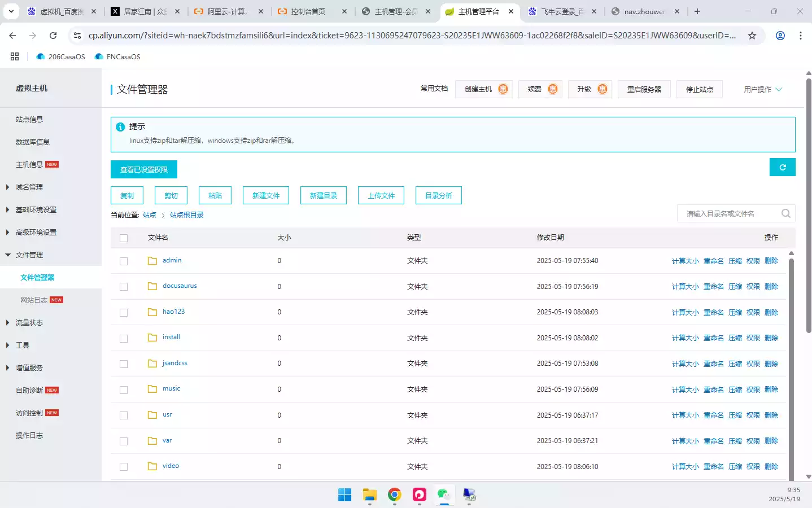Screen dimensions: 812x508
Task: Open the var folder icon
Action: click(152, 441)
